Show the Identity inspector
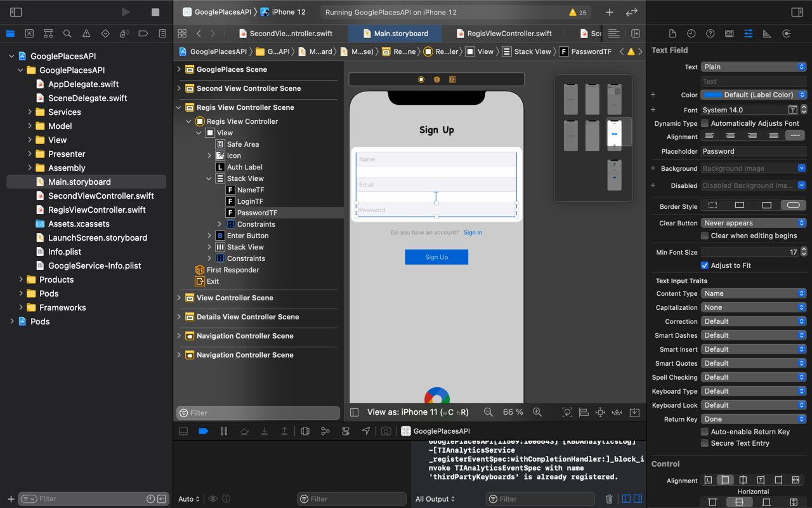The image size is (812, 508). point(730,34)
